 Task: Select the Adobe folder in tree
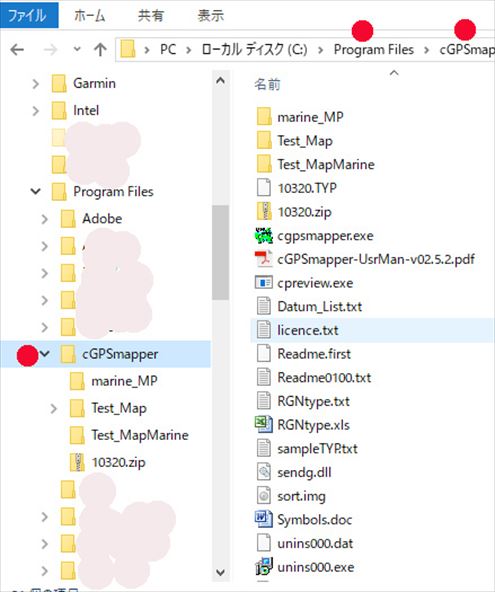[x=102, y=219]
